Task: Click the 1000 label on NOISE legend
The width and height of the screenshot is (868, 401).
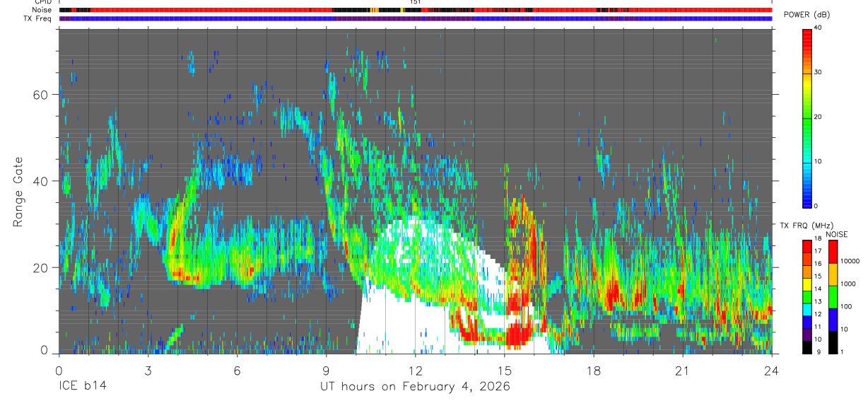Action: 848,284
